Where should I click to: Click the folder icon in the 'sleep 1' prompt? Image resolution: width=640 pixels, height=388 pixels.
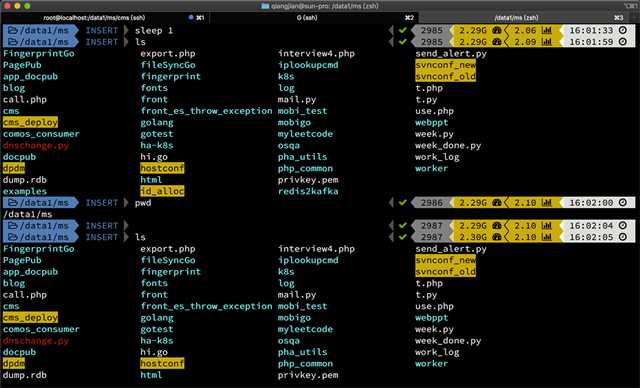(13, 30)
